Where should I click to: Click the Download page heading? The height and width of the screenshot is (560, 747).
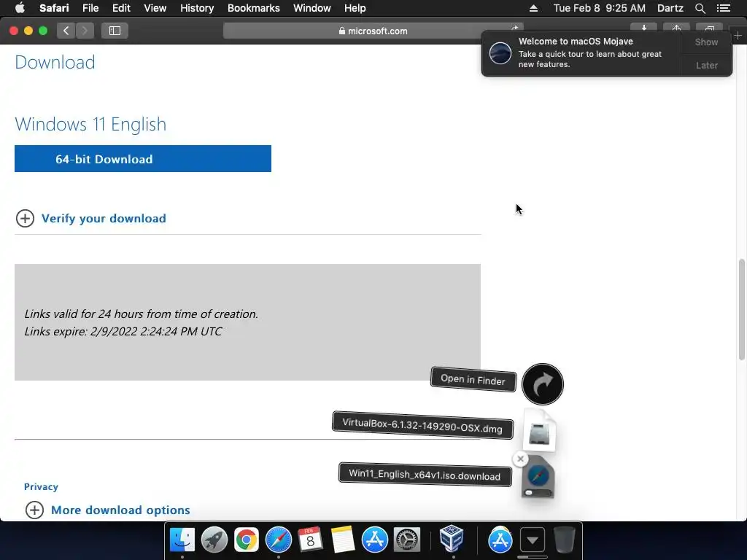pyautogui.click(x=55, y=63)
